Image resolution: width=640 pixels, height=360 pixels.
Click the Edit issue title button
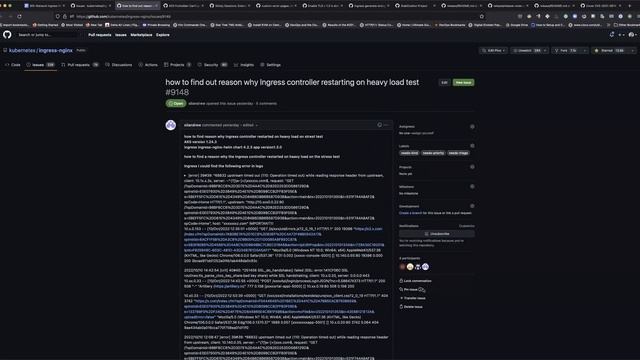click(x=444, y=82)
